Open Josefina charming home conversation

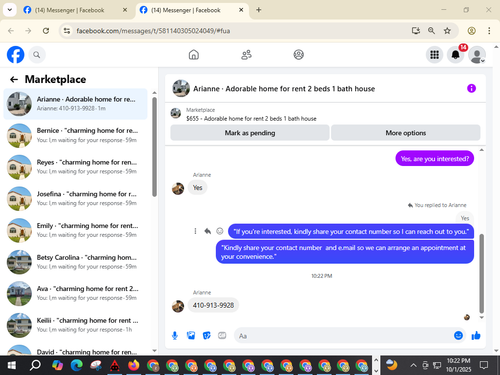[75, 199]
